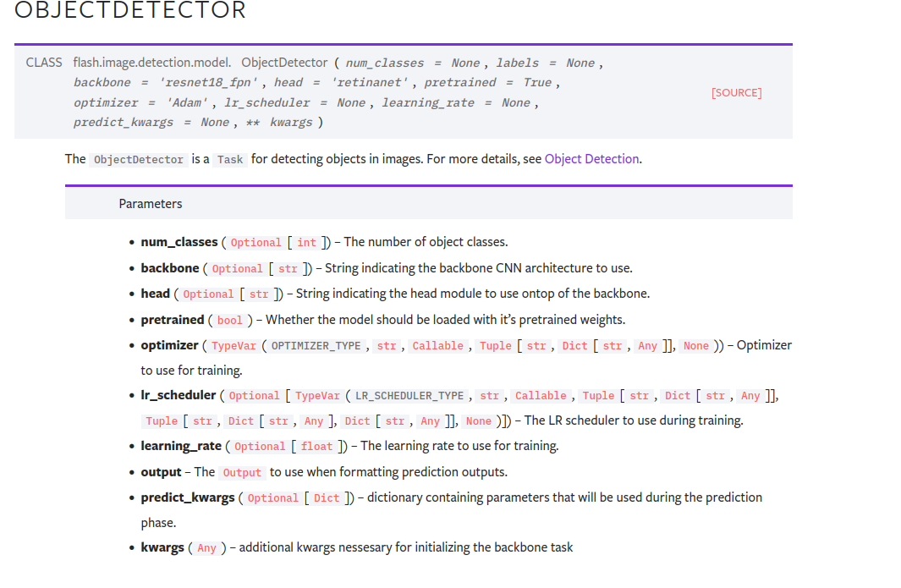Follow the Object Detection hyperlink
901x588 pixels.
591,158
